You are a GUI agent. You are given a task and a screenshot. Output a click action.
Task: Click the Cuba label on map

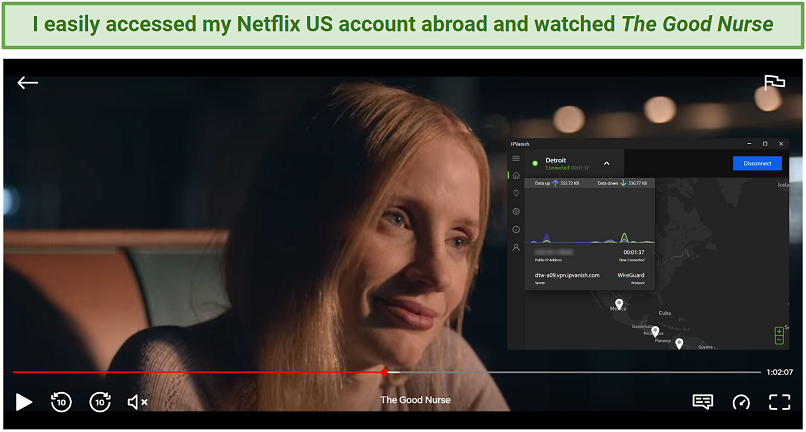click(x=665, y=313)
